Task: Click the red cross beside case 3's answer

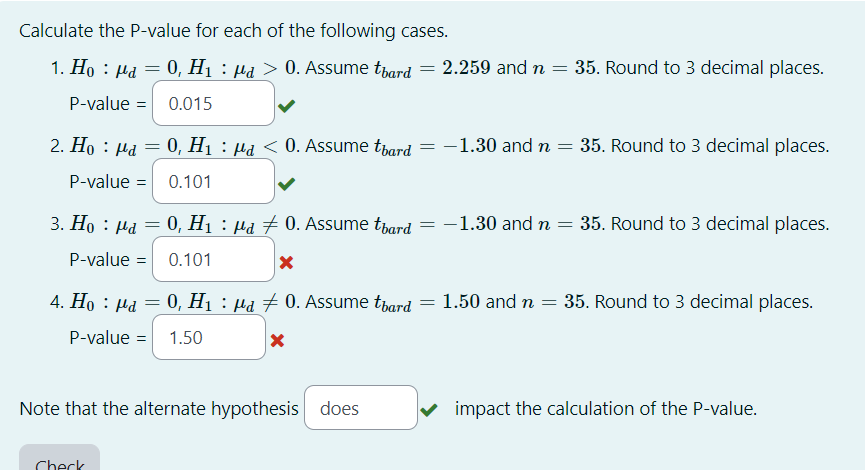Action: tap(286, 262)
